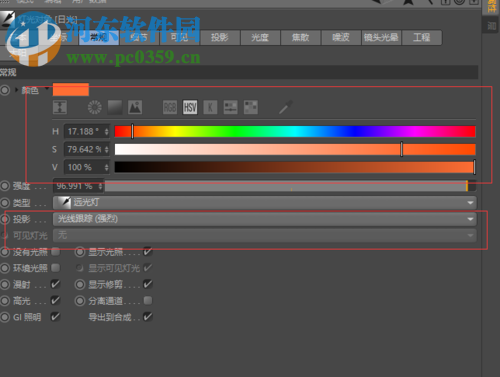
Task: Enable the 分离通道 checkbox
Action: 148,300
